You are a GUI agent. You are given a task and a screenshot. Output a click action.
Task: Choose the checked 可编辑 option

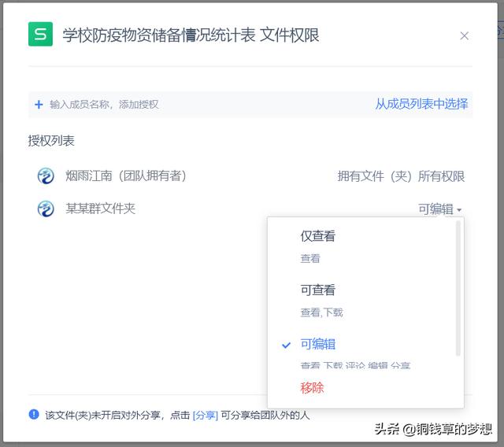click(317, 344)
